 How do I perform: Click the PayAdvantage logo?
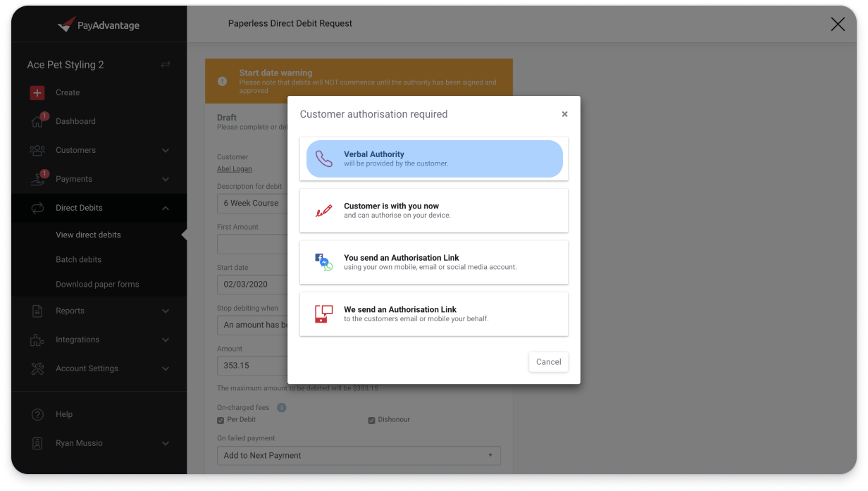(x=99, y=25)
